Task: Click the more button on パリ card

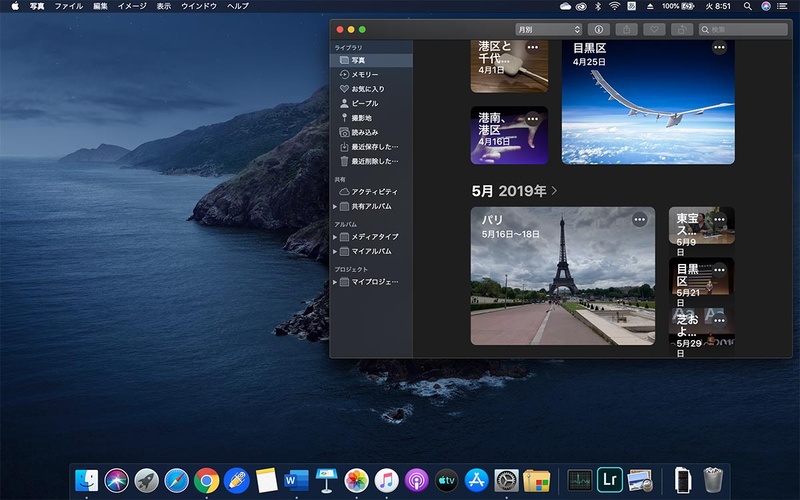Action: click(639, 219)
